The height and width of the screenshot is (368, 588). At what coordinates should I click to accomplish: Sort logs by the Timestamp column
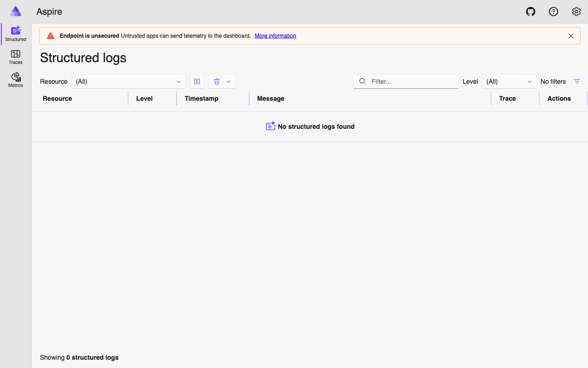[x=201, y=98]
